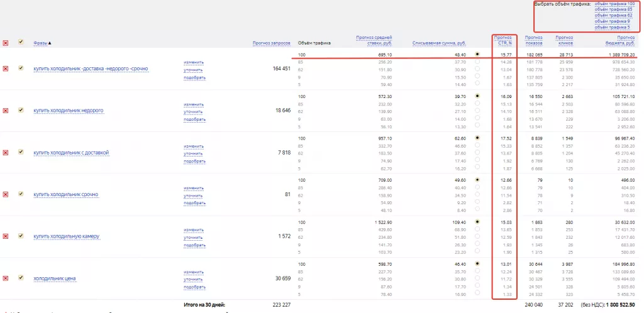Open phrase link 'купить холодильник срочно'
The height and width of the screenshot is (313, 644).
pos(65,194)
